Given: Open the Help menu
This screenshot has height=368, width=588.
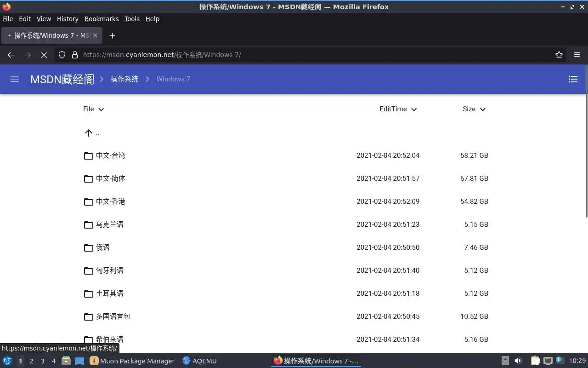Looking at the screenshot, I should point(153,19).
